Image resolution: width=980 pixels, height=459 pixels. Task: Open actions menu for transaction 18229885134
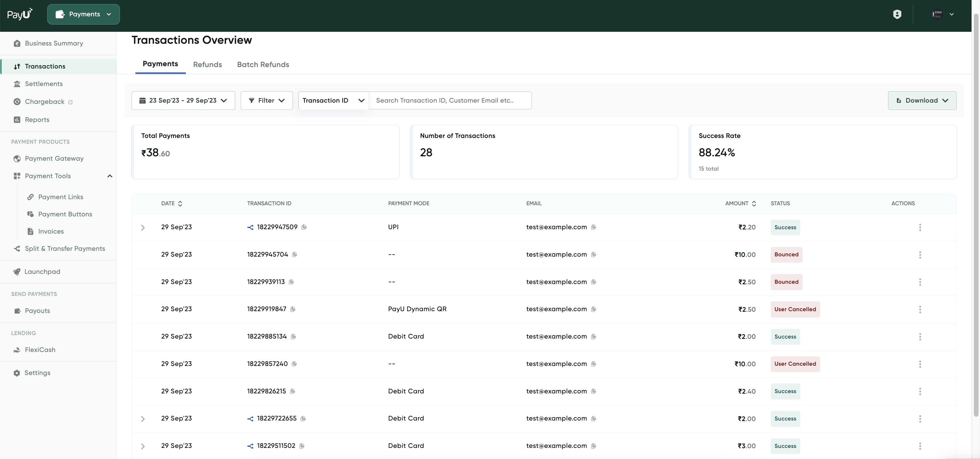click(x=920, y=337)
